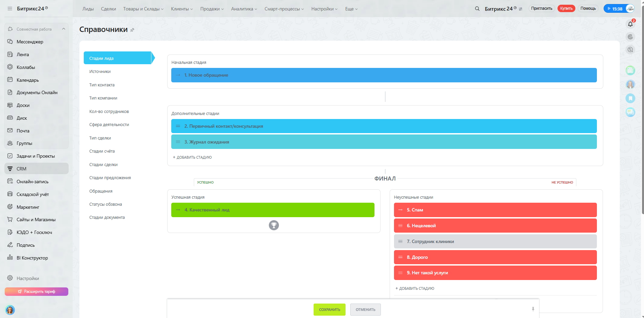Open the Коллабы sidebar icon
644x318 pixels.
point(10,67)
